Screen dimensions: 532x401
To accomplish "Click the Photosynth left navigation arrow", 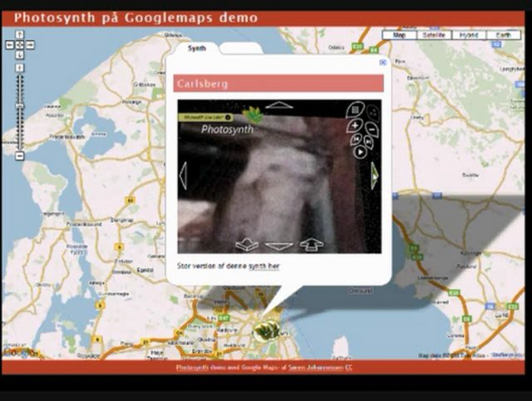I will tap(183, 176).
